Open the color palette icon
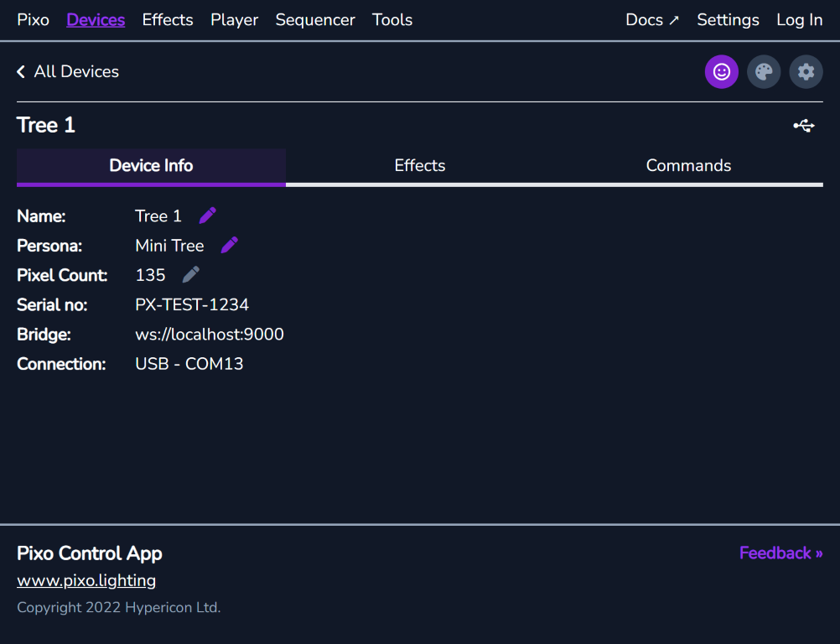840x644 pixels. (763, 71)
